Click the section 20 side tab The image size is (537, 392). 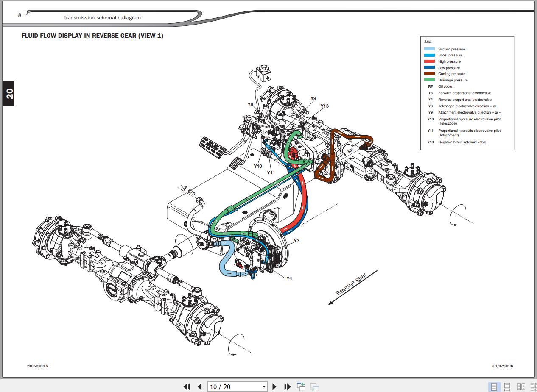point(9,94)
